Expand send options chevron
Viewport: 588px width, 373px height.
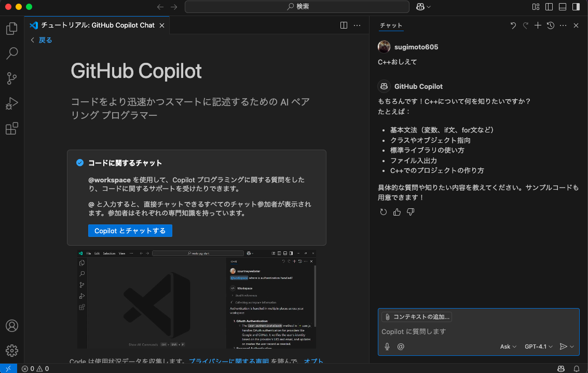tap(572, 347)
